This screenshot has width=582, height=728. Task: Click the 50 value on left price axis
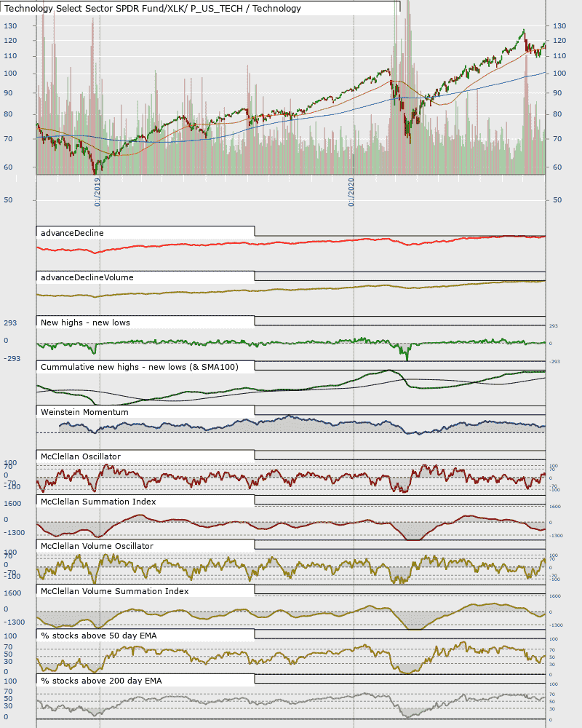coord(8,200)
